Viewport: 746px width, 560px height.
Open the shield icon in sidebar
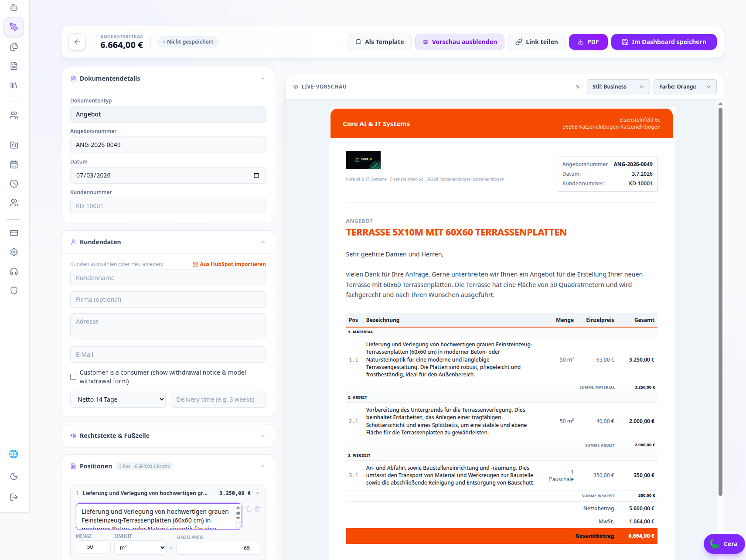[14, 290]
